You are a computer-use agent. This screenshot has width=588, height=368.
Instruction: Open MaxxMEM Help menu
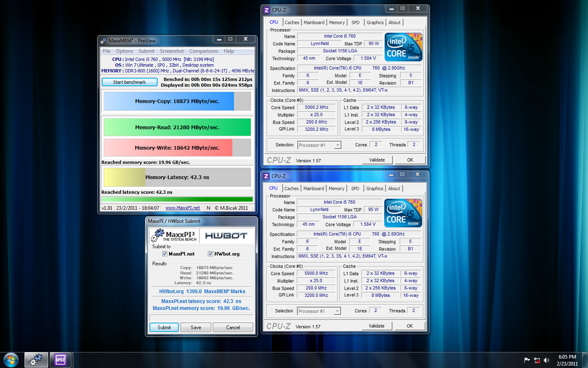click(x=229, y=51)
